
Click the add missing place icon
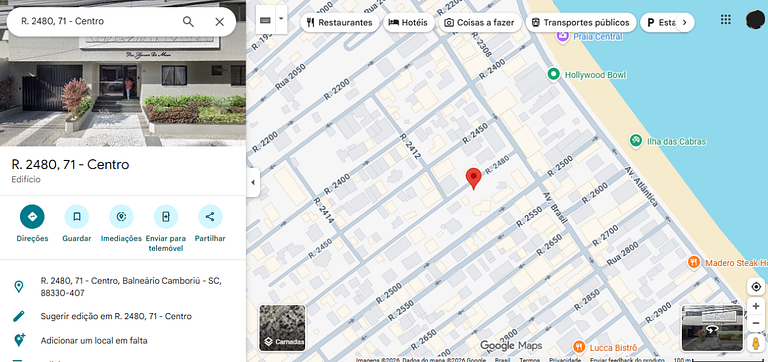pos(19,340)
